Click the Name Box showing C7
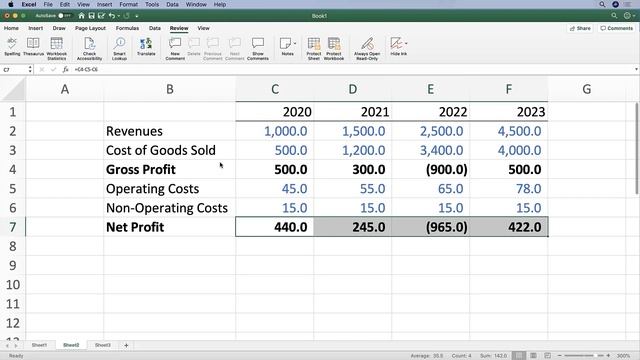Screen dimensions: 640x360 pyautogui.click(x=14, y=69)
